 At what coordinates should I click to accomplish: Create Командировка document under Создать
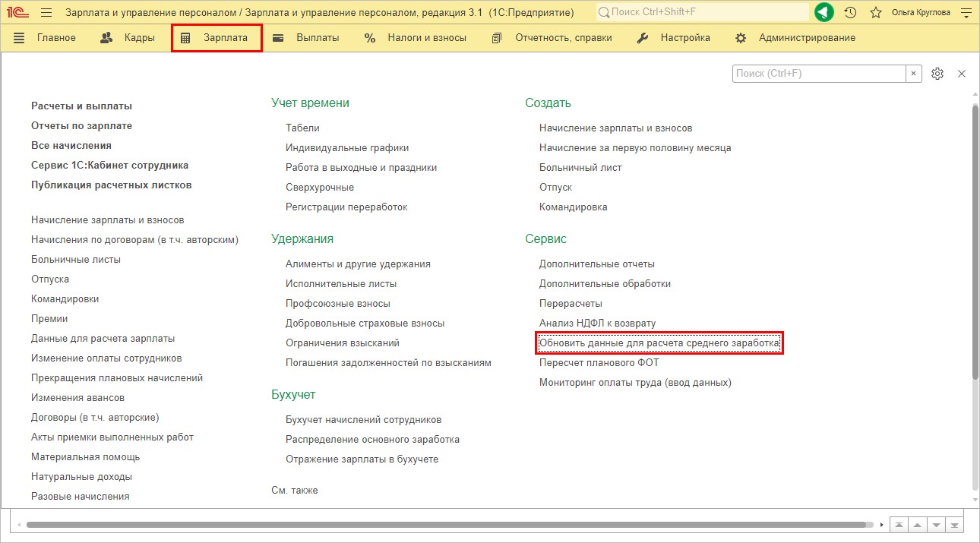click(x=574, y=207)
